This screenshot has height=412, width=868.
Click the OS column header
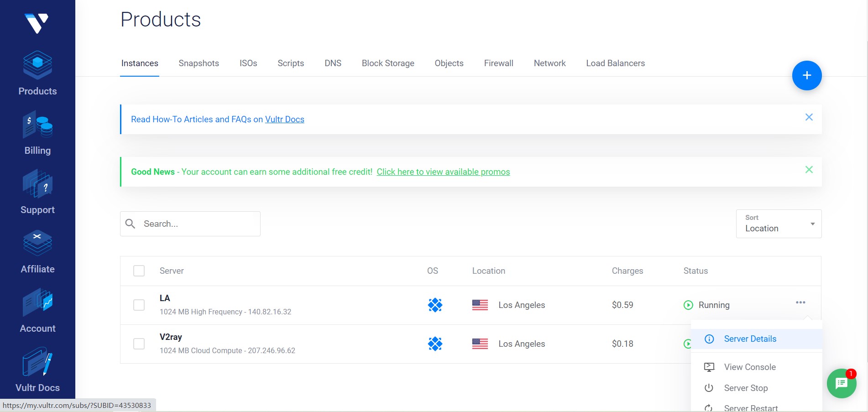(432, 271)
